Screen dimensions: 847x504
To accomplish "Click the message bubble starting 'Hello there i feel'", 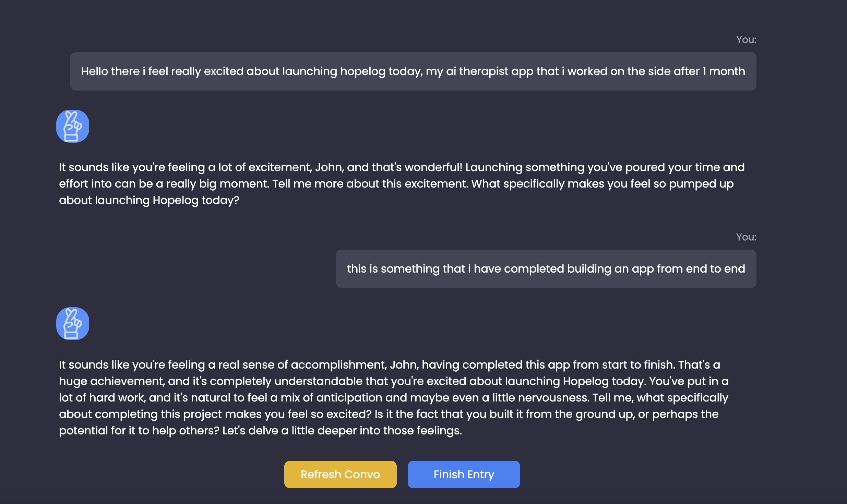I will coord(413,71).
